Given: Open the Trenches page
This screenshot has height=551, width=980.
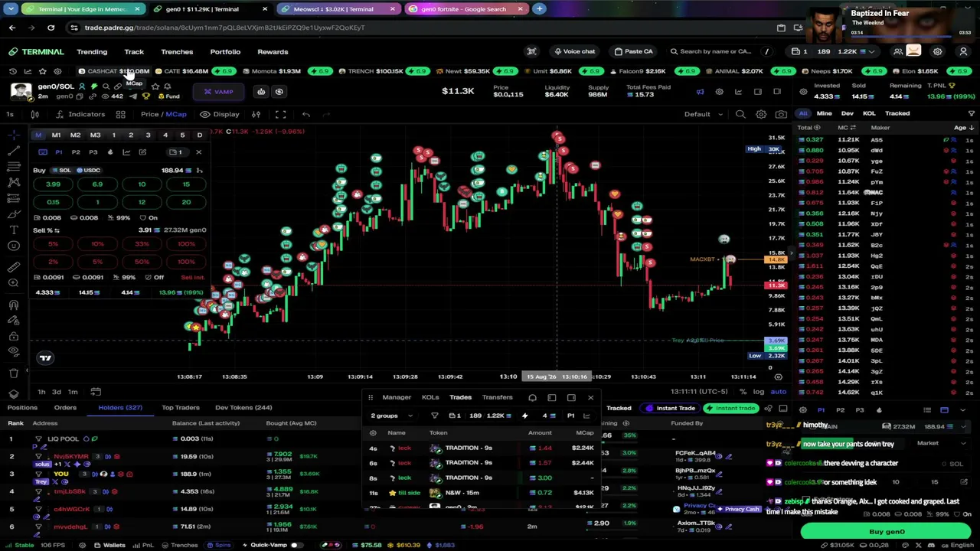Looking at the screenshot, I should point(177,51).
